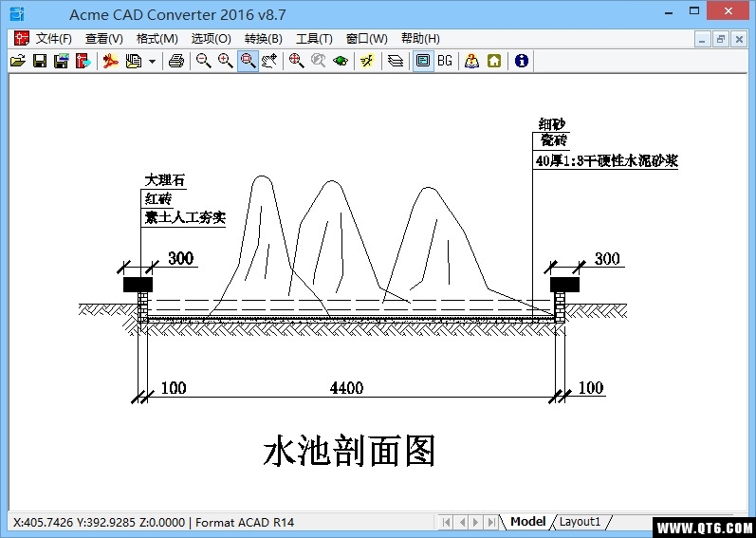The width and height of the screenshot is (756, 538).
Task: Click the greyed Zoom previous icon
Action: 318,61
